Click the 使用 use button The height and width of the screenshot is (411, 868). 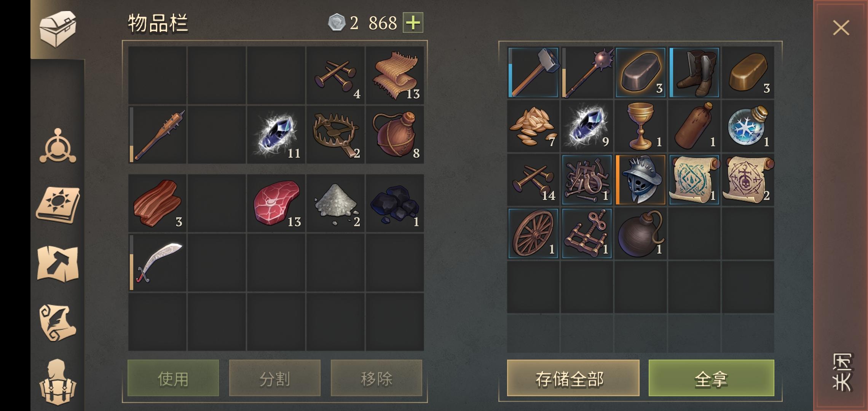[173, 378]
